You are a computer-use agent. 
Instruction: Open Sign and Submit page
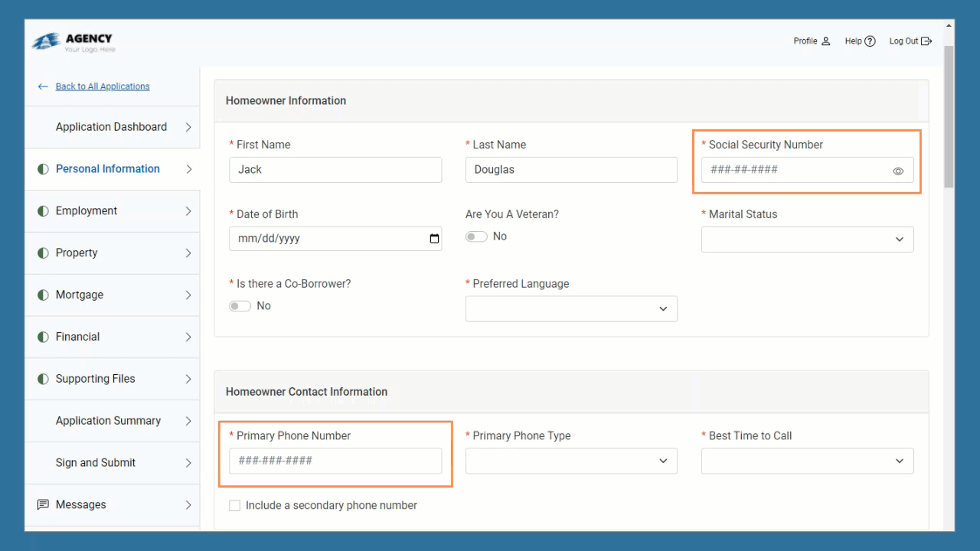(x=96, y=463)
